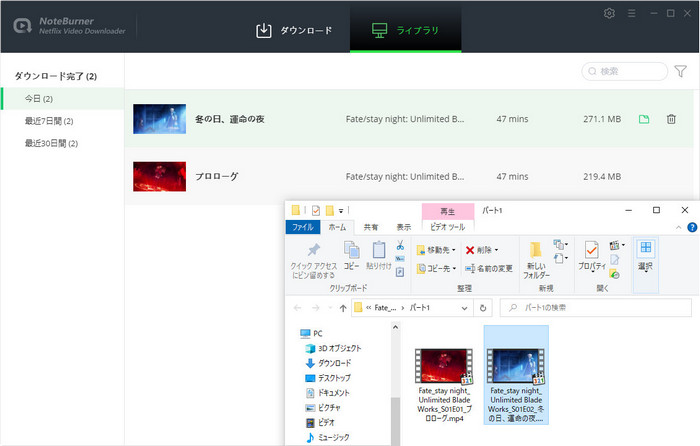
Task: Go up one folder level
Action: coord(343,308)
